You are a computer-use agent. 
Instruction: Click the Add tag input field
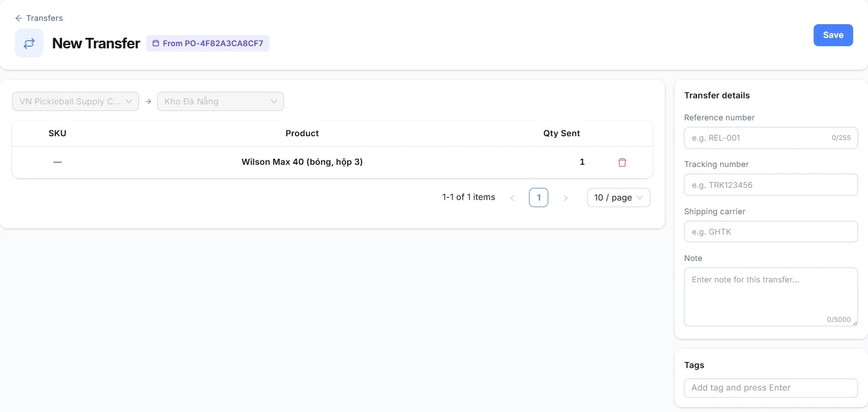pyautogui.click(x=771, y=388)
